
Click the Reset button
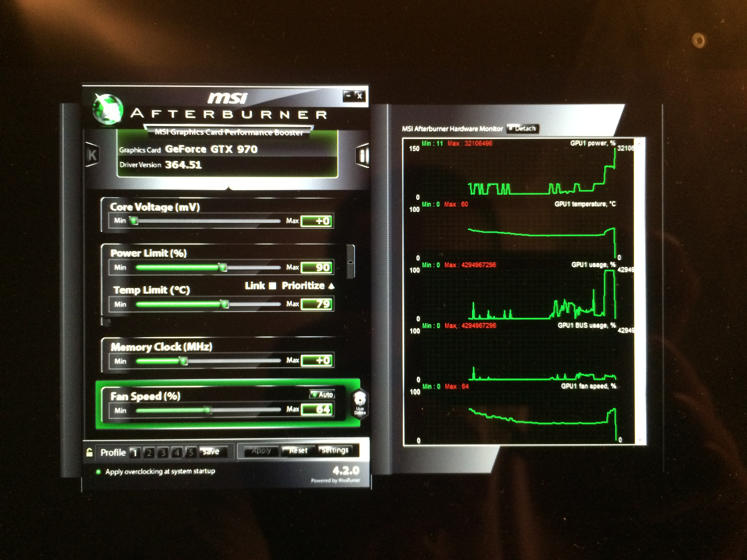(x=298, y=450)
